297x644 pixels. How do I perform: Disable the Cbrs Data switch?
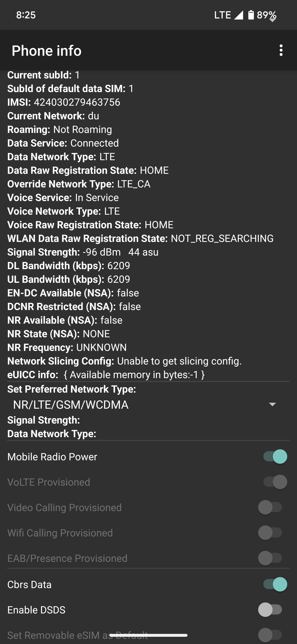(275, 584)
